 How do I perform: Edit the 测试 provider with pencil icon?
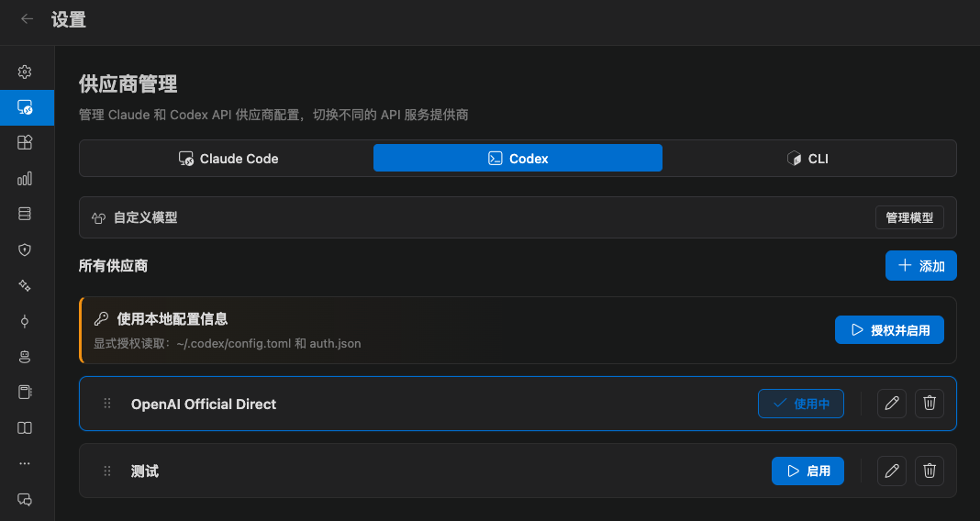(x=892, y=471)
